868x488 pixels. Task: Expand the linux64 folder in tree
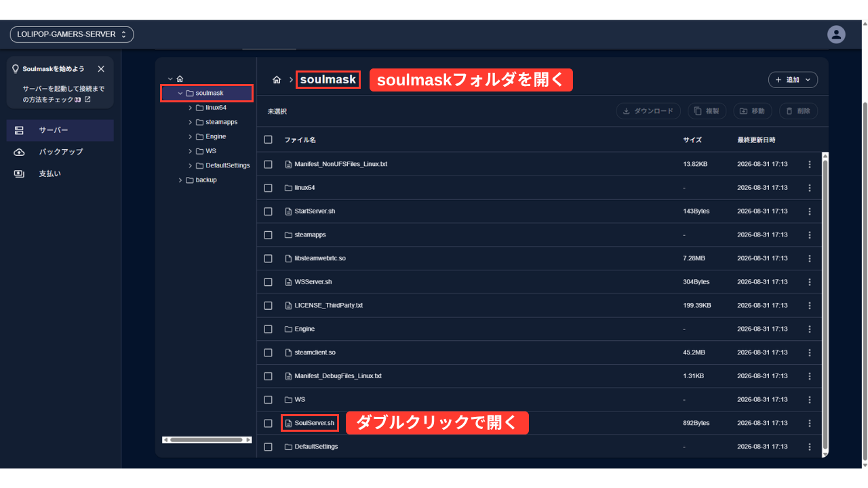pos(191,108)
